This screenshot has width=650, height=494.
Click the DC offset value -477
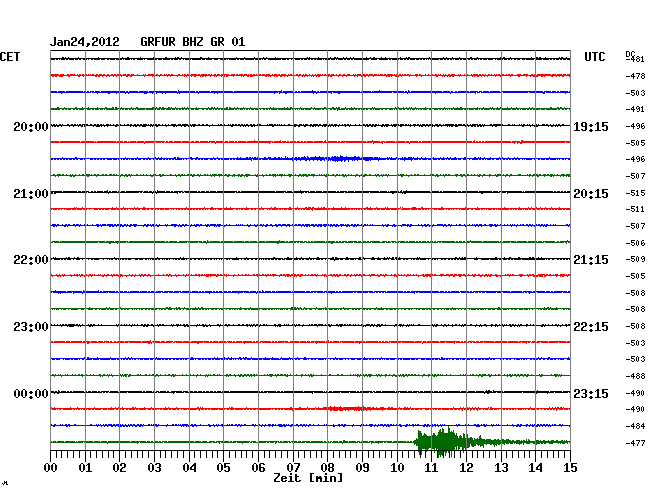(x=635, y=443)
